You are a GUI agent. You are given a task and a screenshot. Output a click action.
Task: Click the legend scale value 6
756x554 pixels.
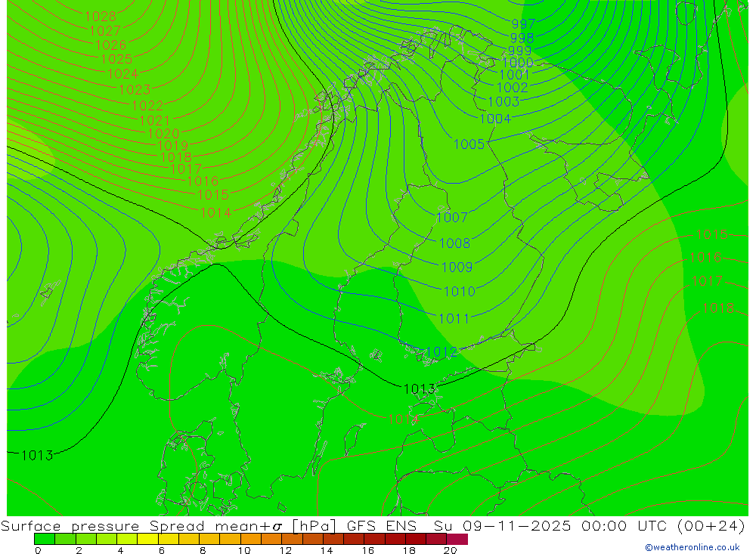click(162, 550)
